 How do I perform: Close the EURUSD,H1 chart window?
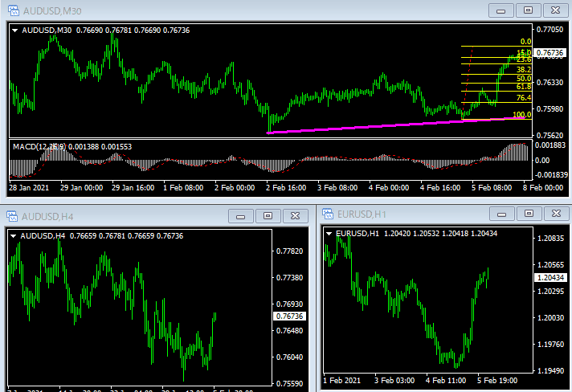[x=556, y=214]
